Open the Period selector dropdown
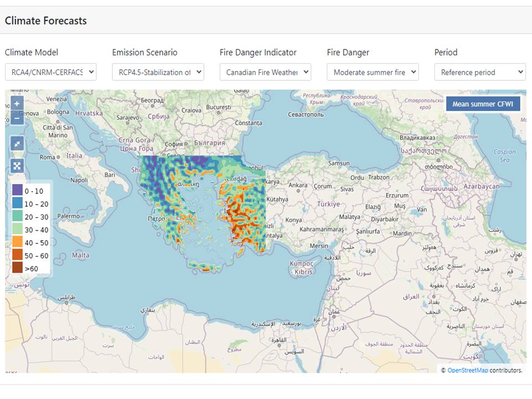 tap(479, 72)
